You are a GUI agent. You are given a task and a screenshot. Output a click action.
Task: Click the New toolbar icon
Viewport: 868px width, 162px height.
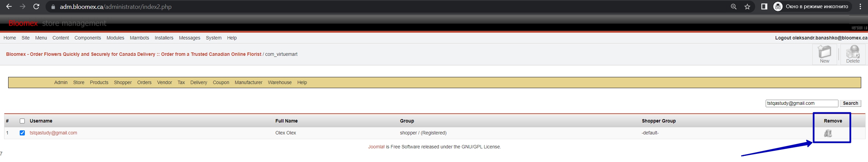click(x=824, y=54)
